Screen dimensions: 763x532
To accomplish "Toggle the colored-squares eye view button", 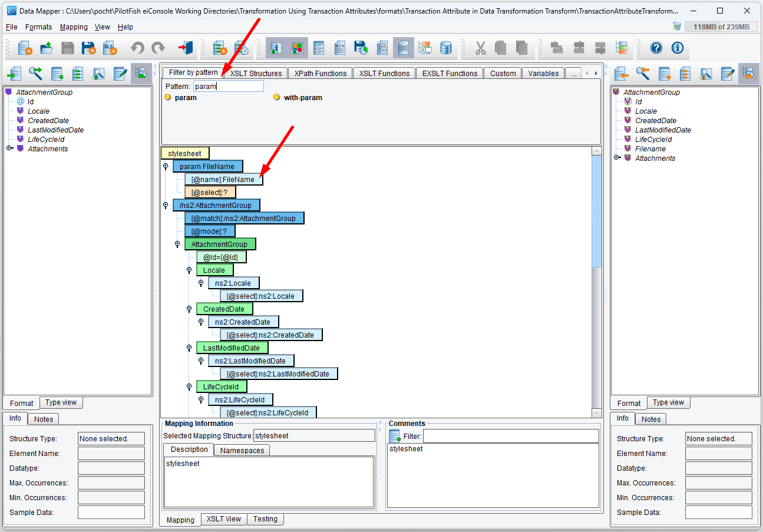I will (x=298, y=48).
